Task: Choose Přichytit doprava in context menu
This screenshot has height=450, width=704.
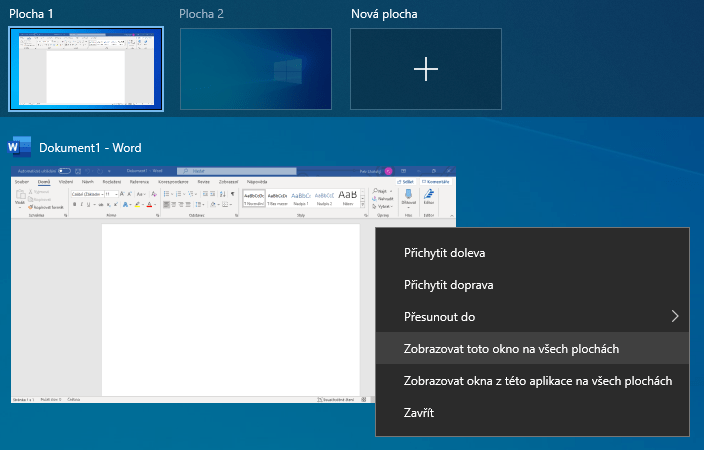Action: [447, 285]
